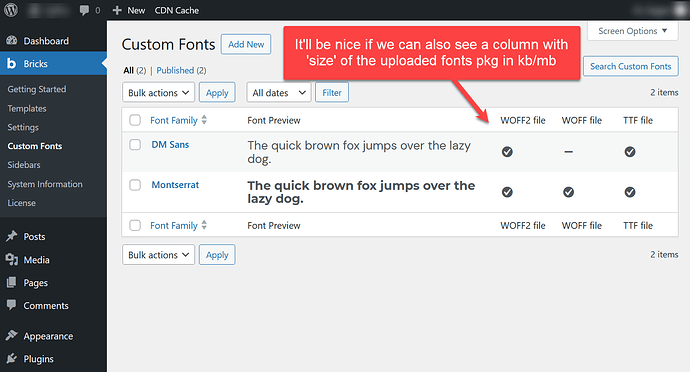Click the plus icon beside New
This screenshot has width=690, height=372.
point(117,10)
